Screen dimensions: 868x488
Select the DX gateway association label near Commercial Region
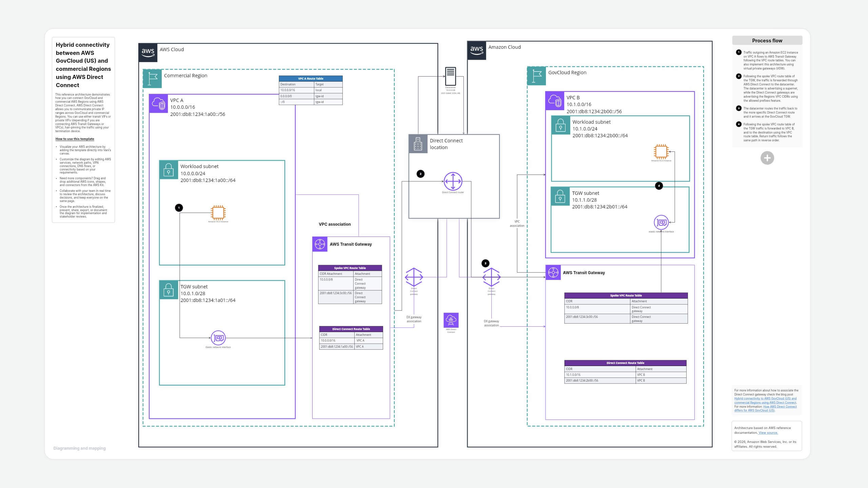pos(414,319)
